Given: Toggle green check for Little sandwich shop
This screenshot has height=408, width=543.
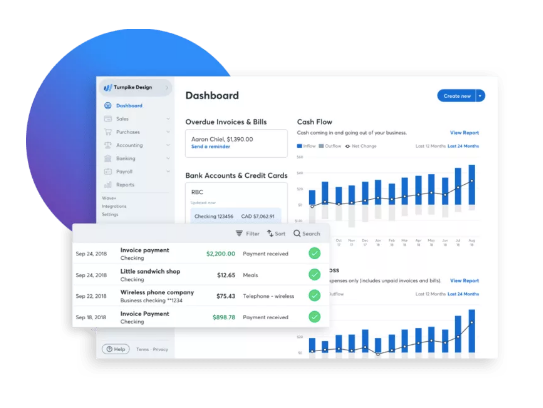Looking at the screenshot, I should coord(314,275).
